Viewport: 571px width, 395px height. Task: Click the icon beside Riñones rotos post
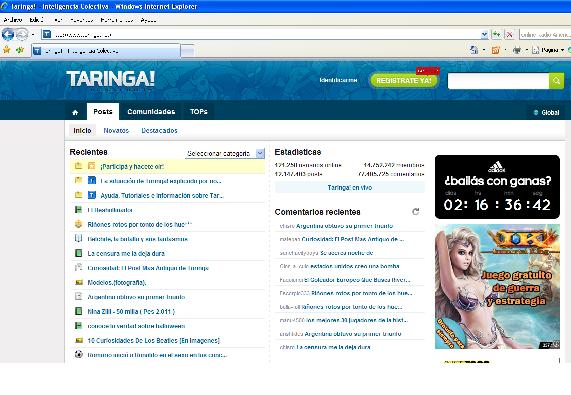coord(78,224)
